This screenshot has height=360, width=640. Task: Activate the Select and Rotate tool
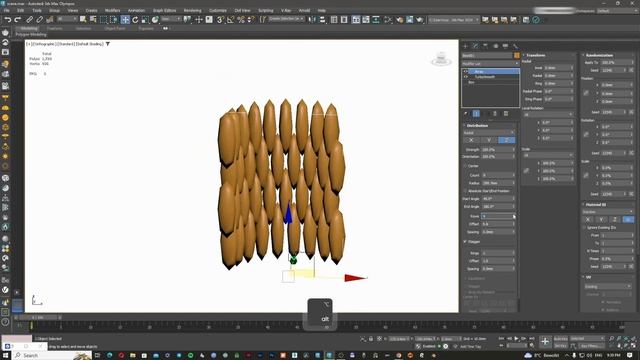tap(135, 20)
